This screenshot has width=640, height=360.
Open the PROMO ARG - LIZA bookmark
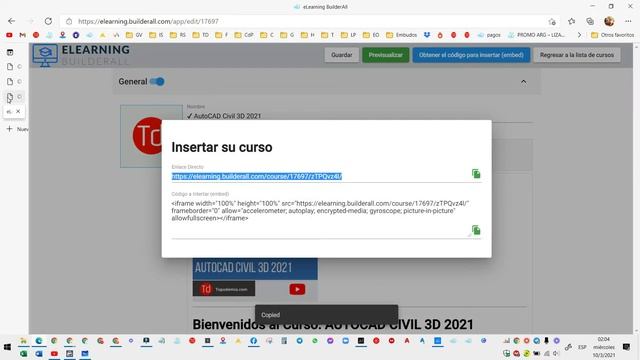(x=536, y=35)
